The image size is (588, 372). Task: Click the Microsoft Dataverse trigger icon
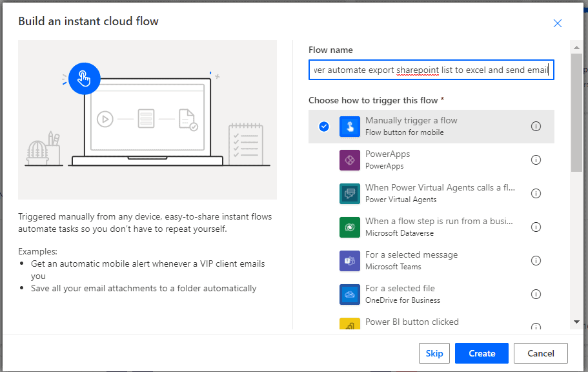(x=349, y=227)
